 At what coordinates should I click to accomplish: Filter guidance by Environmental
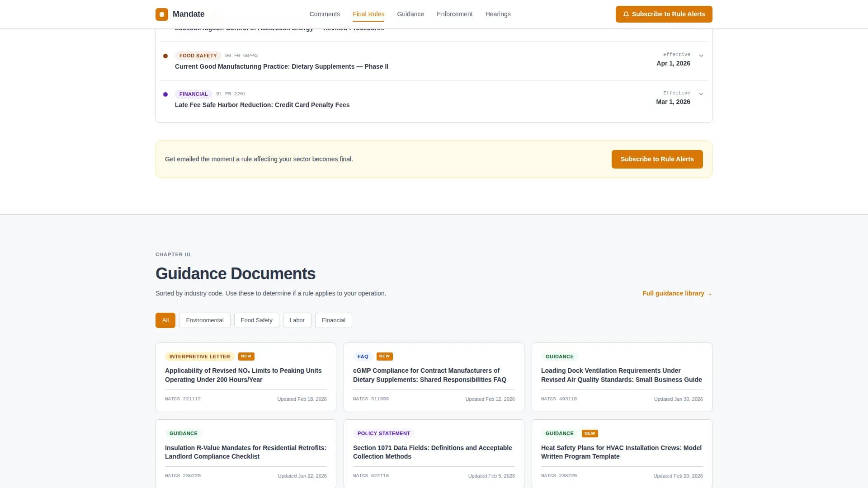point(204,320)
